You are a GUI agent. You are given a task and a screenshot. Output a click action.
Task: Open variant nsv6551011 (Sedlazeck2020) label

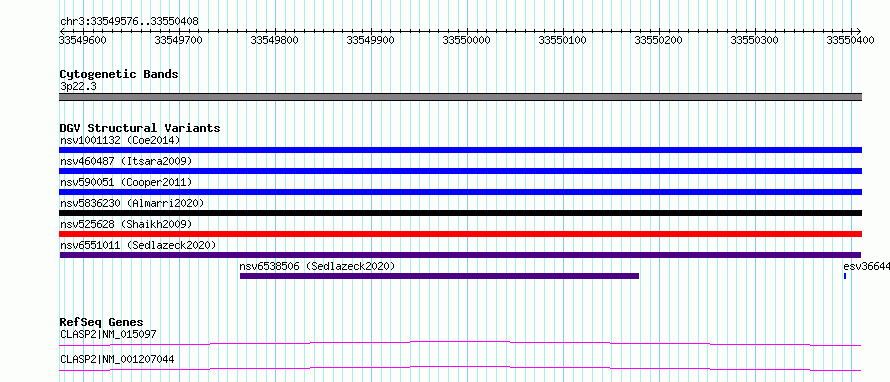[x=138, y=245]
